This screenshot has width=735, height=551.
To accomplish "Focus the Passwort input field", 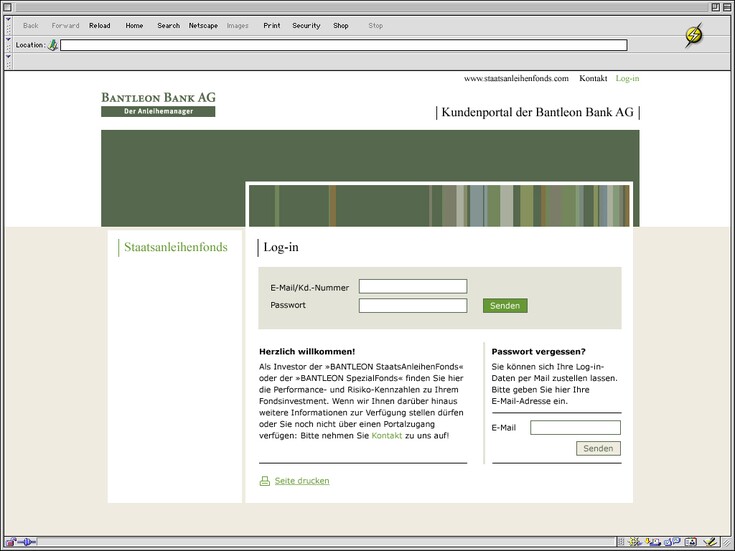I will [x=413, y=305].
